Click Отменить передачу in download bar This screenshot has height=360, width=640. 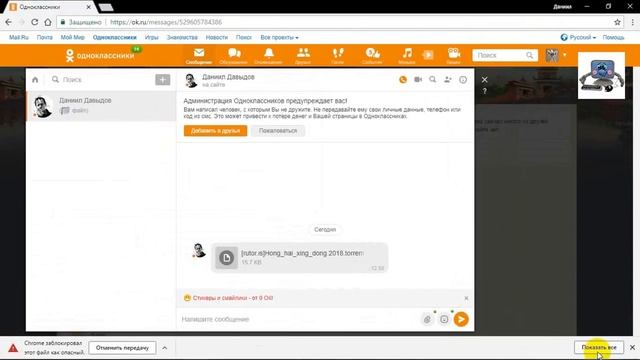[122, 348]
